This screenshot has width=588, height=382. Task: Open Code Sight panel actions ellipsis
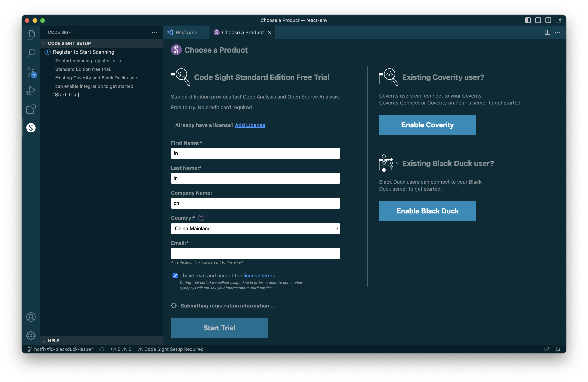click(x=154, y=32)
